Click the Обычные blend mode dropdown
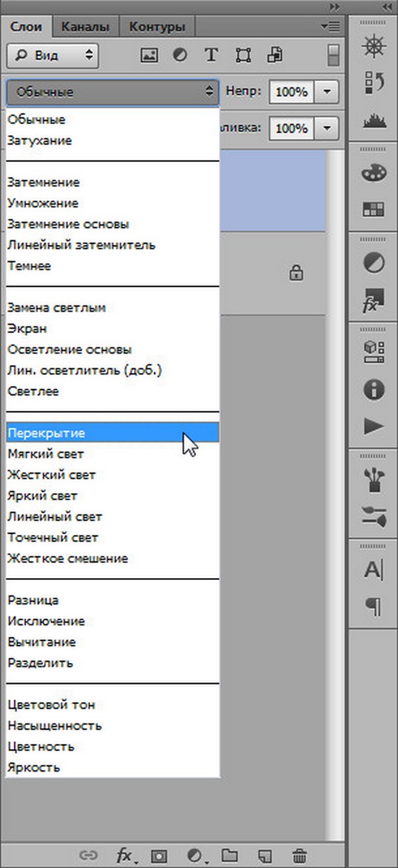 pos(112,92)
